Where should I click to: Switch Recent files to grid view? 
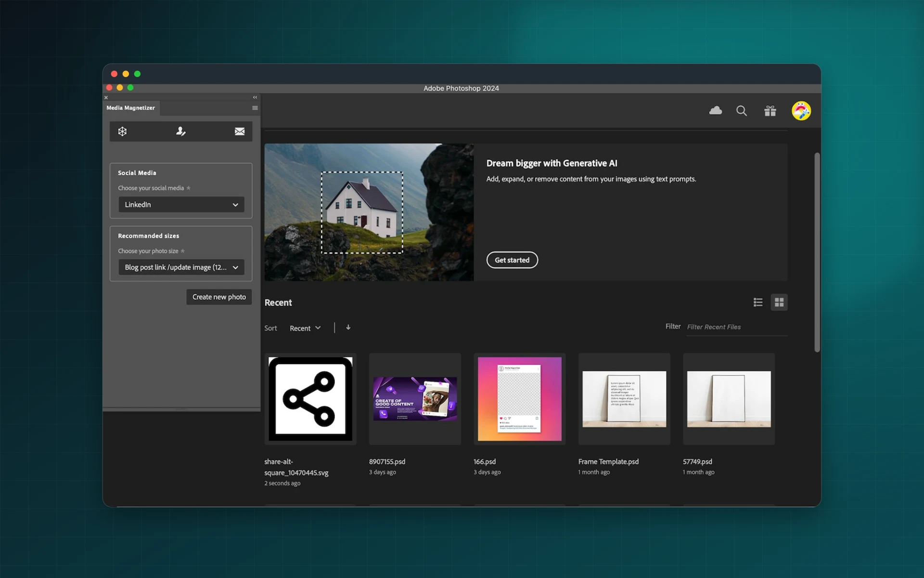tap(779, 302)
